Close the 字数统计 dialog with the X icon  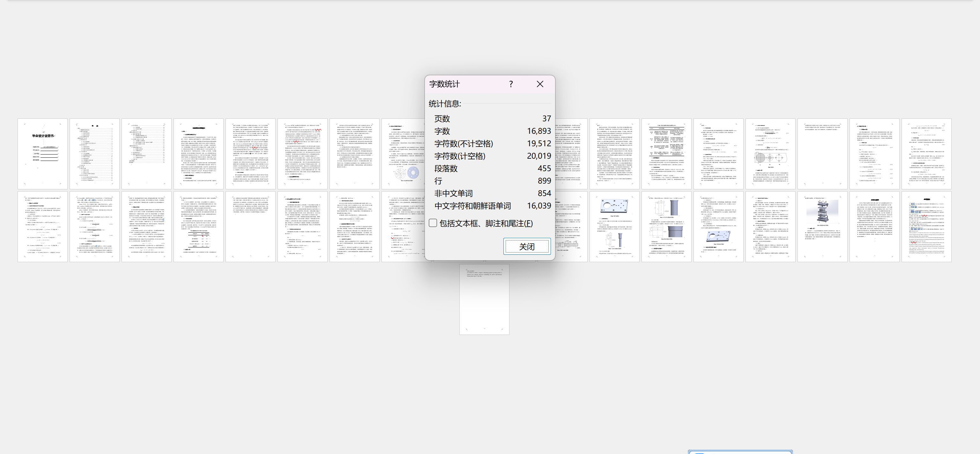pyautogui.click(x=540, y=84)
